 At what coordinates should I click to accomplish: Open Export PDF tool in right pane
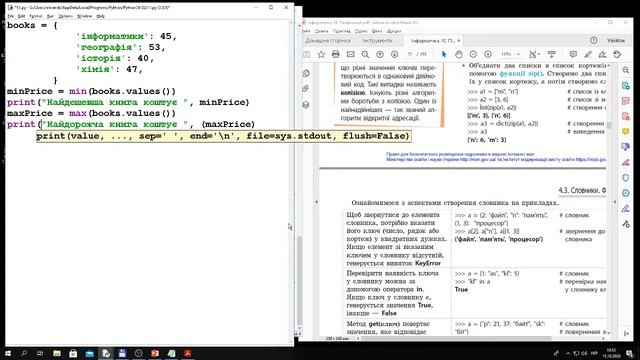pos(626,86)
